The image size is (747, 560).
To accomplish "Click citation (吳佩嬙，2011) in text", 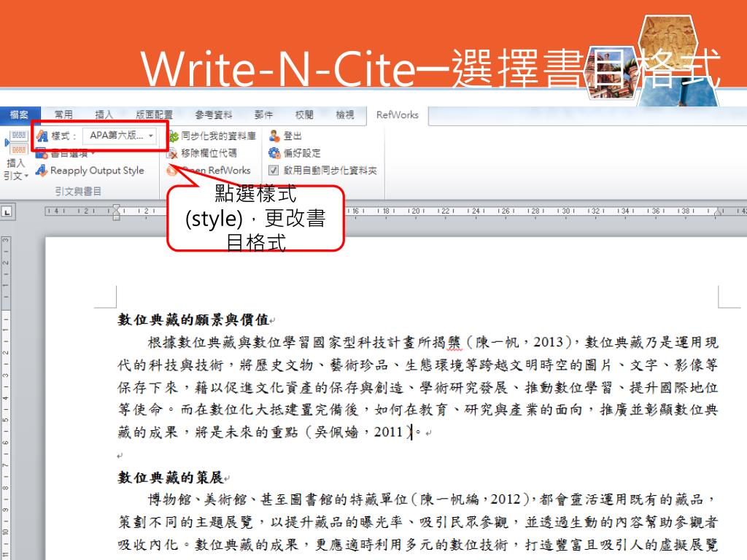I will pyautogui.click(x=360, y=432).
